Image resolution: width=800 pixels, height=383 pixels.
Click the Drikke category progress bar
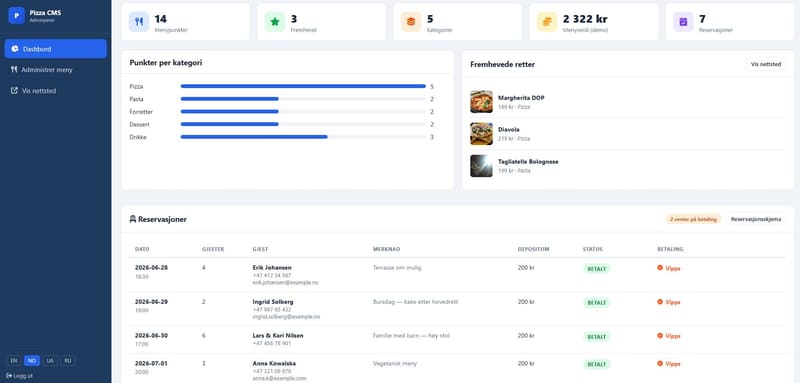pos(303,137)
